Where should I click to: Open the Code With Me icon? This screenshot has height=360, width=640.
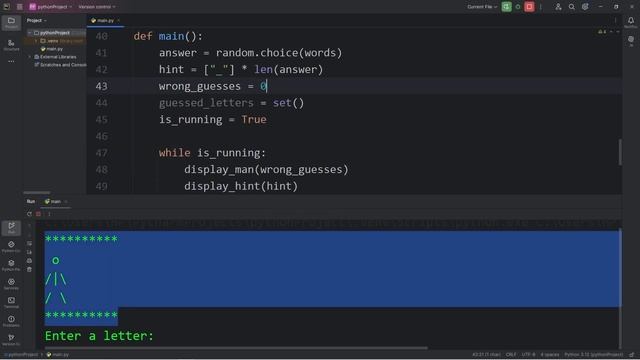click(x=558, y=7)
